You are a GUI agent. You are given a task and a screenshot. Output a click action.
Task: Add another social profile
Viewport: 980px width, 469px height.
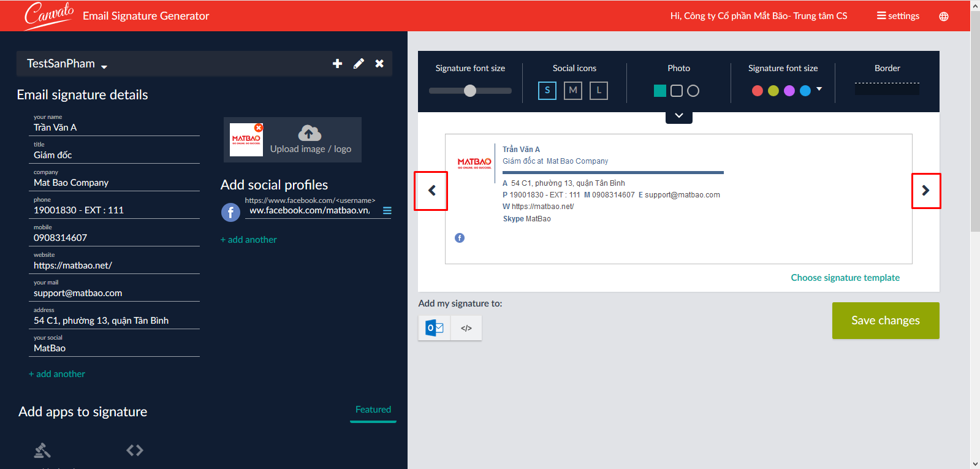249,240
